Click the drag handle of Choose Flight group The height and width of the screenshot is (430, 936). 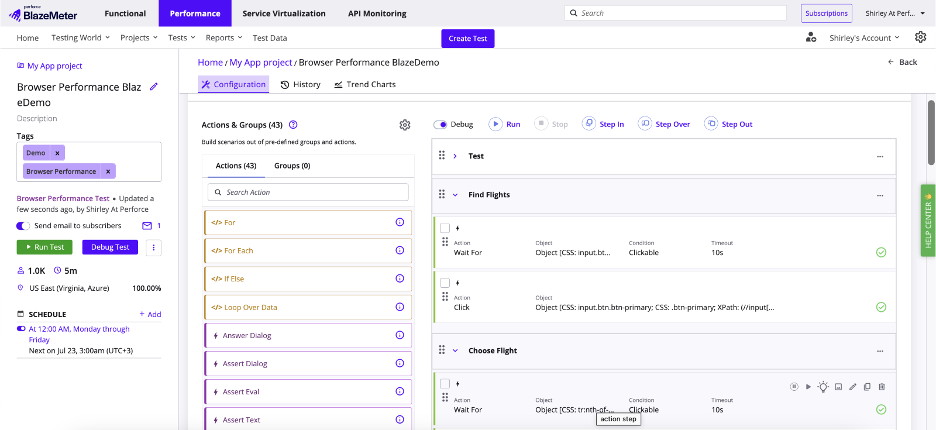coord(442,350)
